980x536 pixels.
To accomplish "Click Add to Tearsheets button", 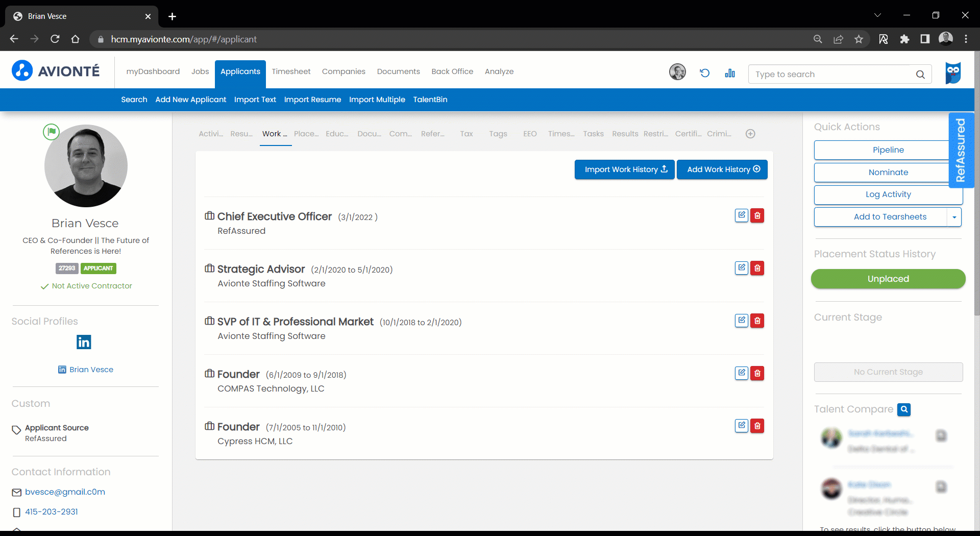I will (881, 217).
